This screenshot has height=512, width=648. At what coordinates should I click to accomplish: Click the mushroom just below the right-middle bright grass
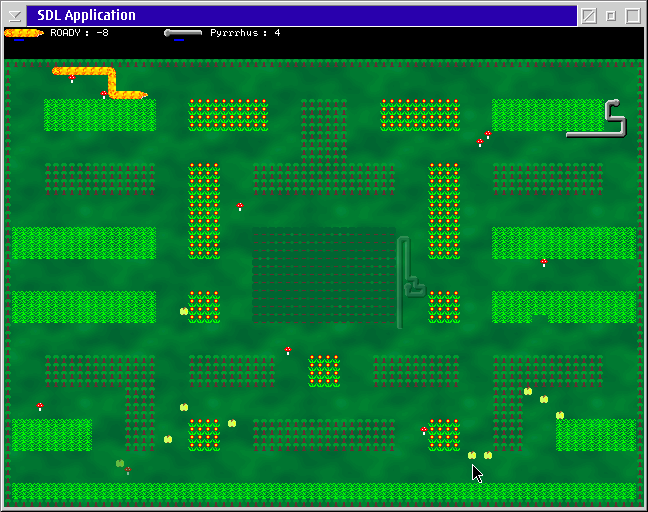click(x=544, y=262)
